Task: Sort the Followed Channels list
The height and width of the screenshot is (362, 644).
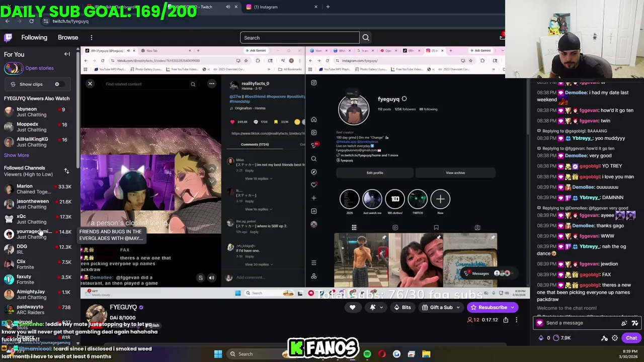Action: pos(66,171)
